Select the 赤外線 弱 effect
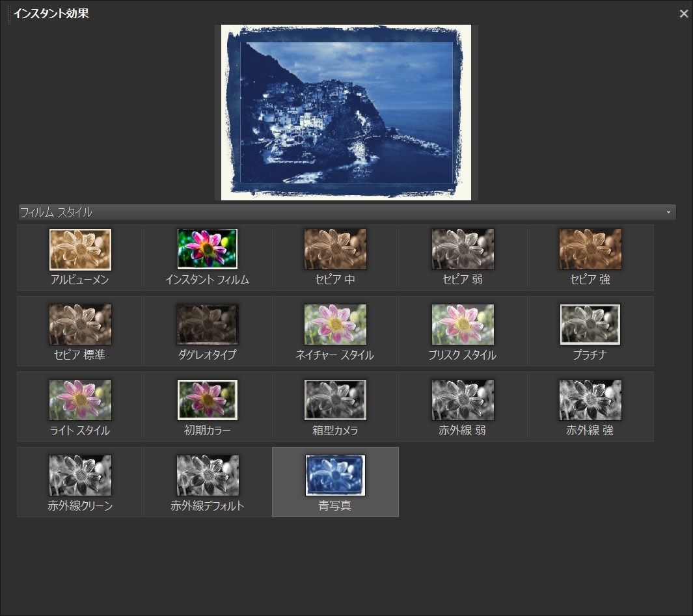693x616 pixels. pyautogui.click(x=462, y=407)
